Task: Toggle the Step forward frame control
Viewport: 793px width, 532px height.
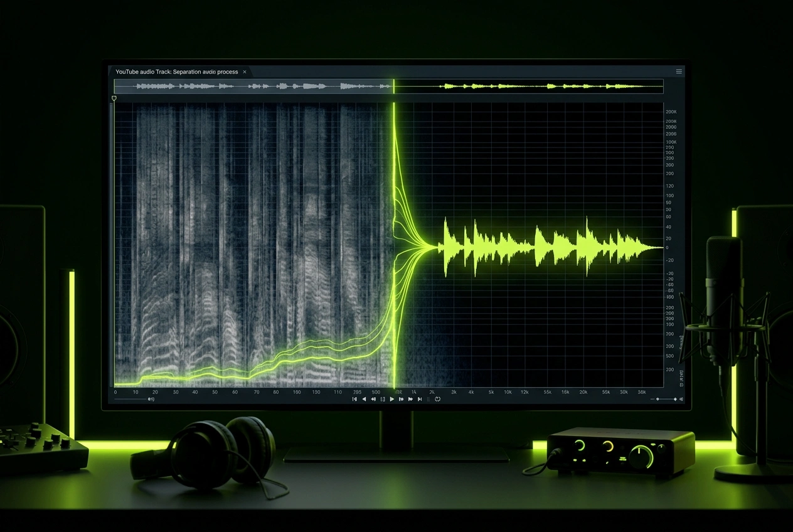Action: pos(402,399)
